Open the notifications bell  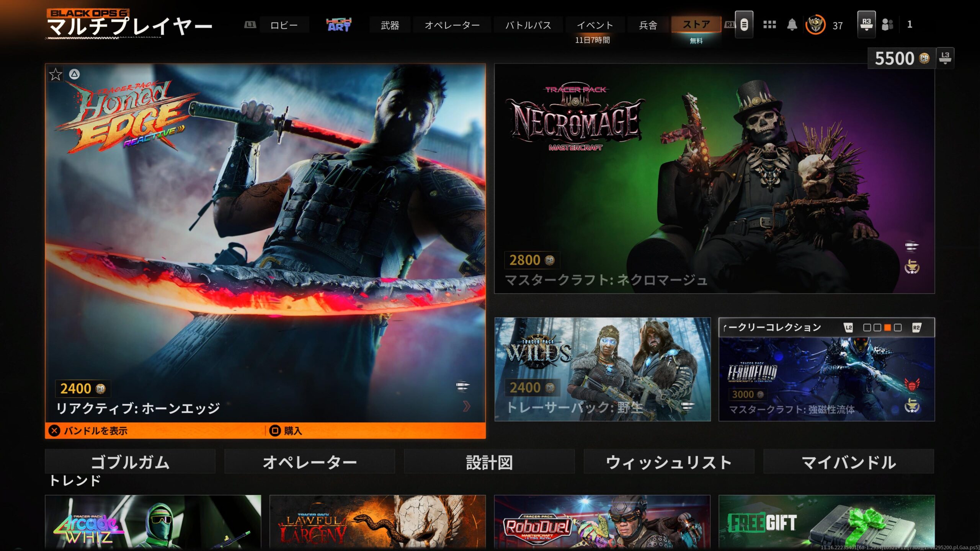[792, 25]
